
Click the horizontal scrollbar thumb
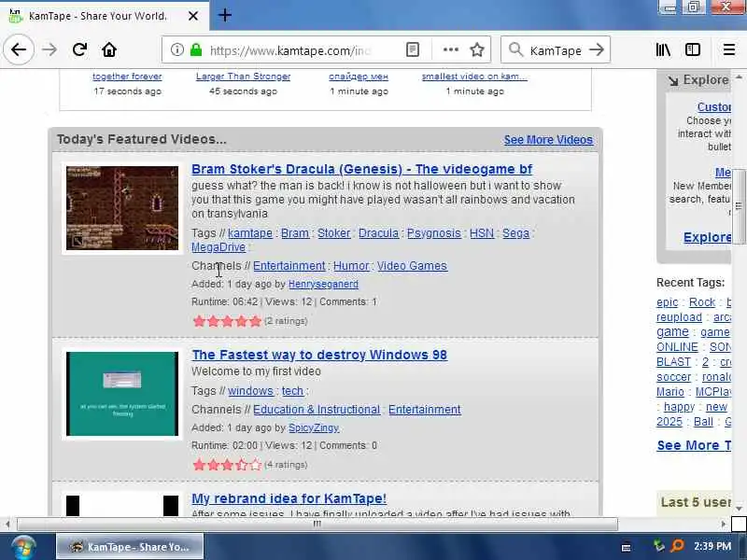317,524
